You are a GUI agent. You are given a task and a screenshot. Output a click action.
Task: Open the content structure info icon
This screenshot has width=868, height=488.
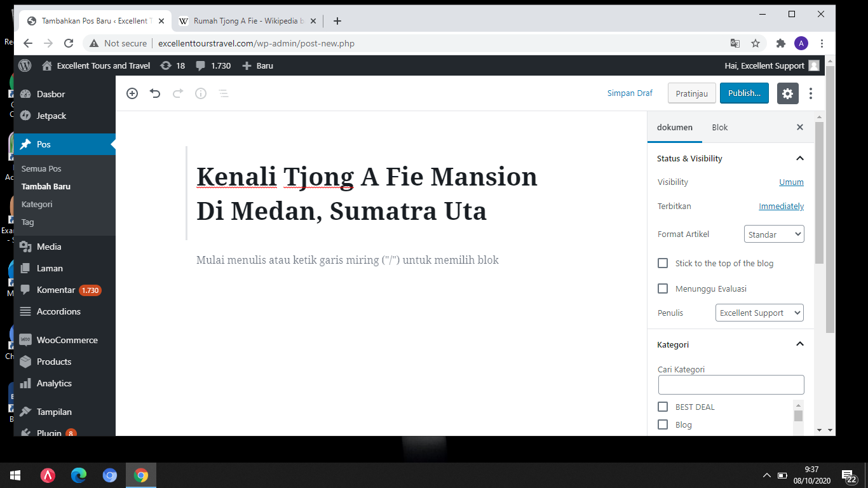pos(201,93)
